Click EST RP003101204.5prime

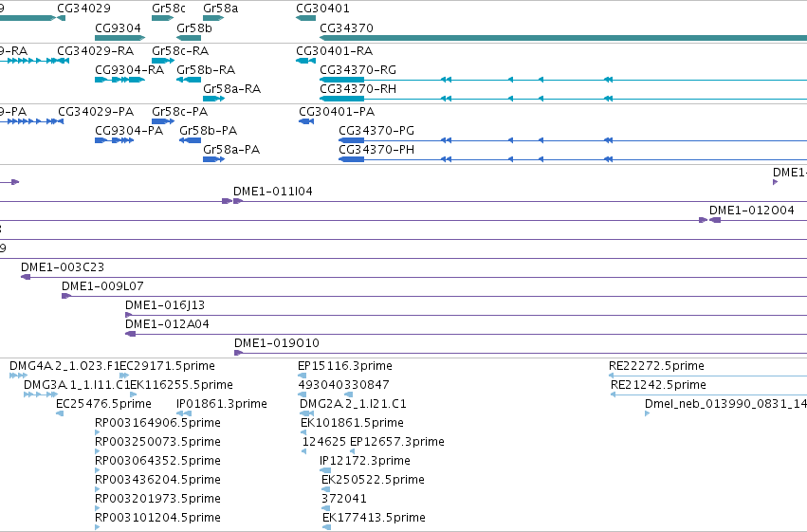tap(157, 518)
